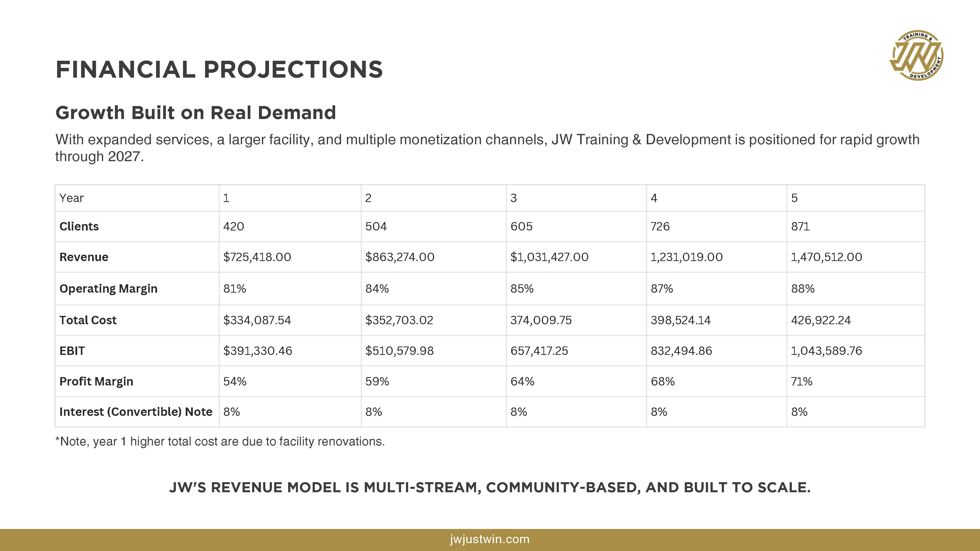Click Interest (Convertible) Note row label
The height and width of the screenshot is (551, 980).
pos(136,412)
